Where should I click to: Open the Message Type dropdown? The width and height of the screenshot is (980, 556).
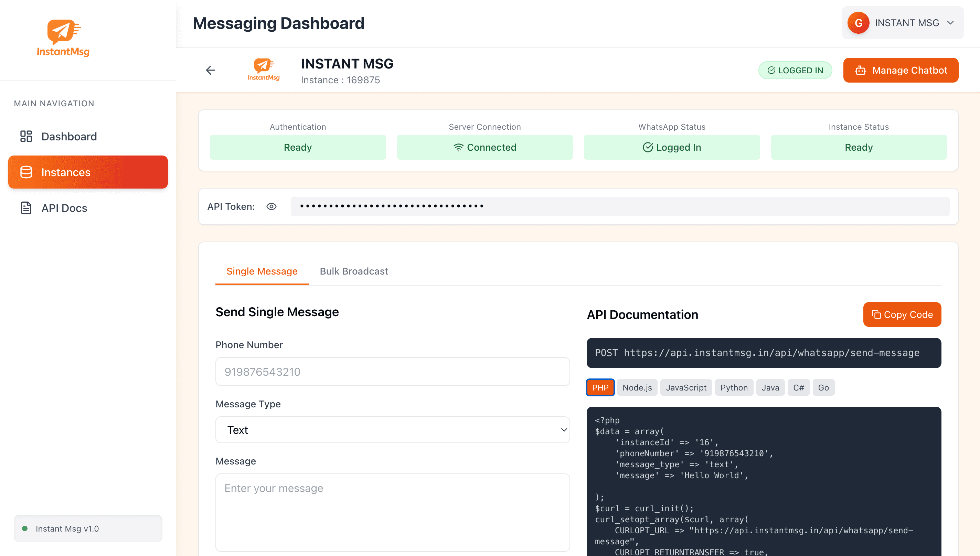[392, 430]
